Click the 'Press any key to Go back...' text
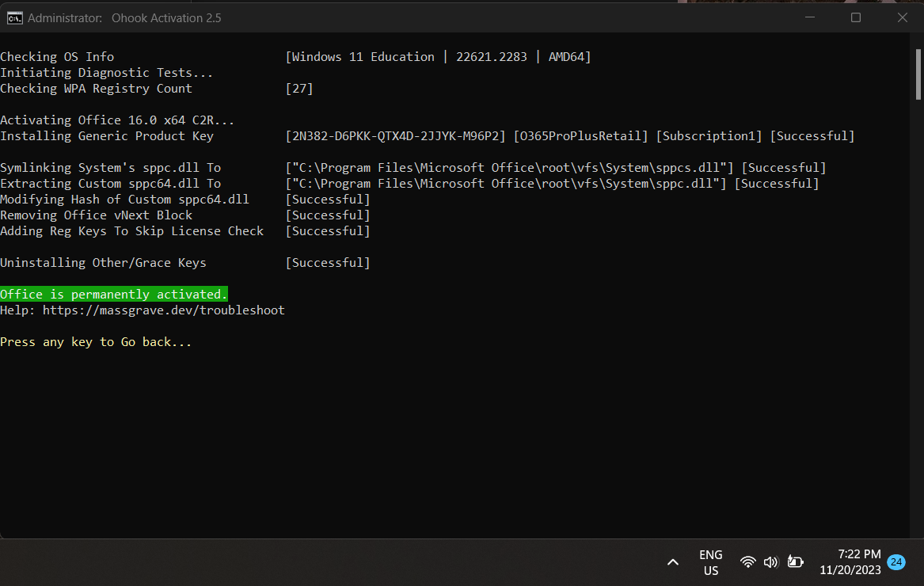 point(96,342)
